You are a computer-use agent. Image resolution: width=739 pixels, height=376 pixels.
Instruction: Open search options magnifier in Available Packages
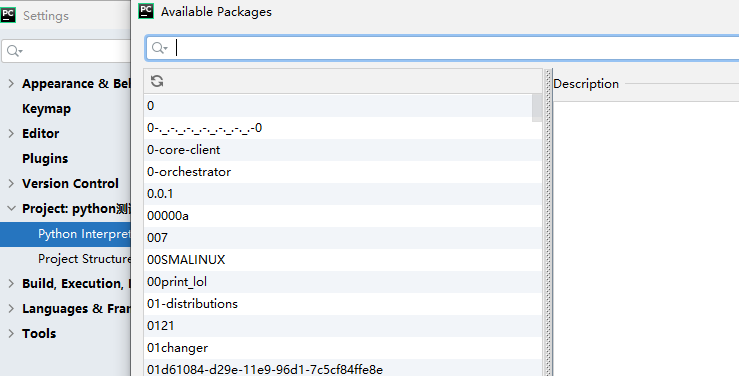(159, 48)
